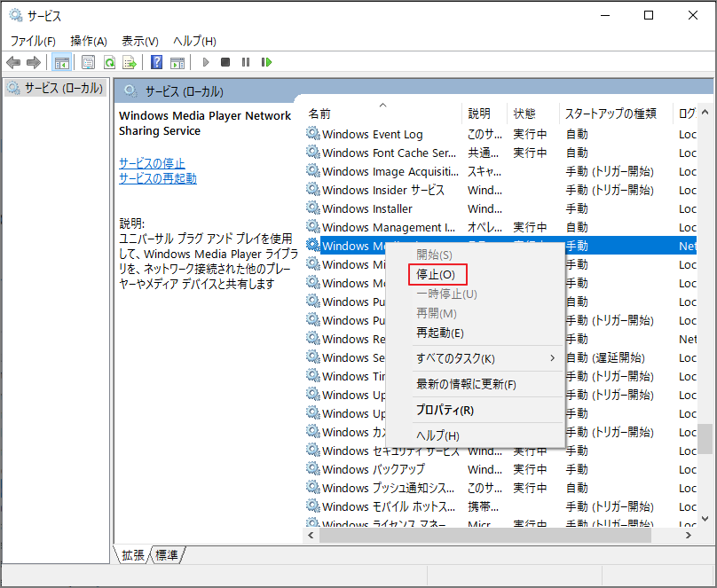Viewport: 717px width, 588px height.
Task: Click the Restart Service toolbar icon
Action: (x=266, y=62)
